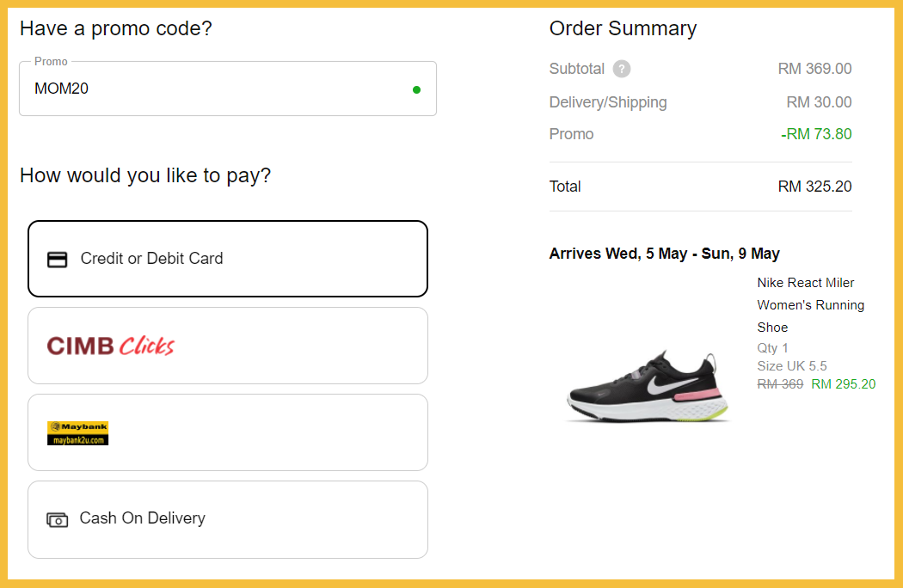Click the arrival date text
Screen dimensions: 903x588
[x=664, y=254]
